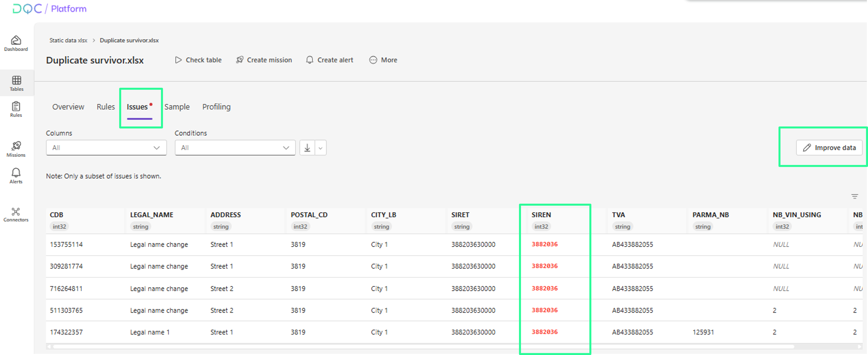868x355 pixels.
Task: Switch to the Overview tab
Action: [x=68, y=107]
